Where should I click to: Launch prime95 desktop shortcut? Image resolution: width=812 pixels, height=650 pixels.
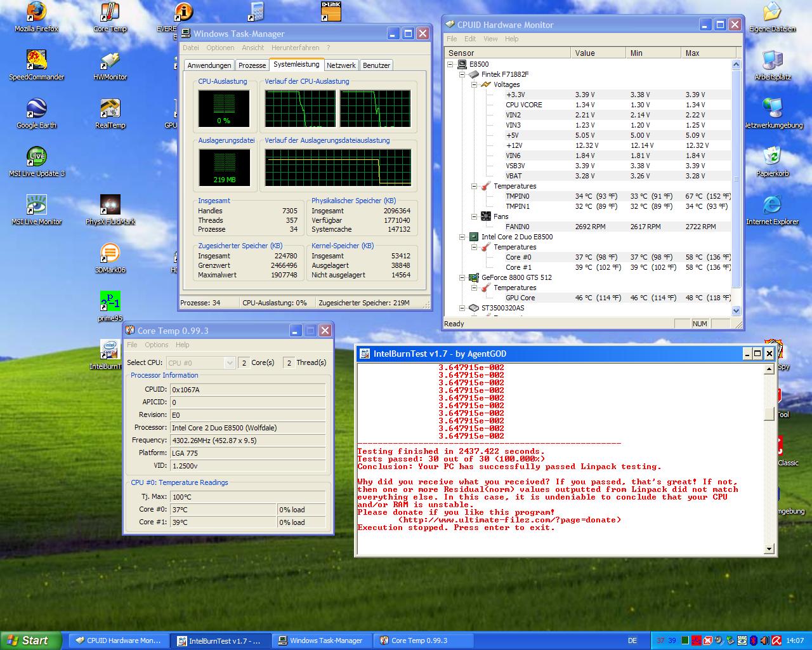110,307
